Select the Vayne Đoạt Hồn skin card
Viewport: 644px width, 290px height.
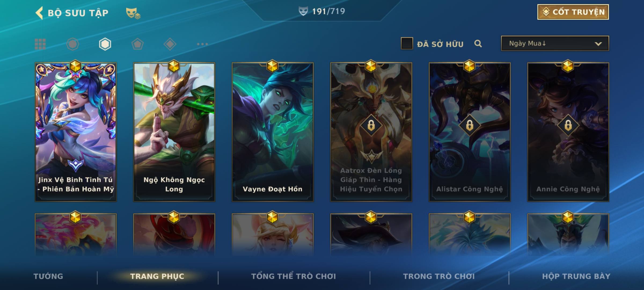click(273, 132)
